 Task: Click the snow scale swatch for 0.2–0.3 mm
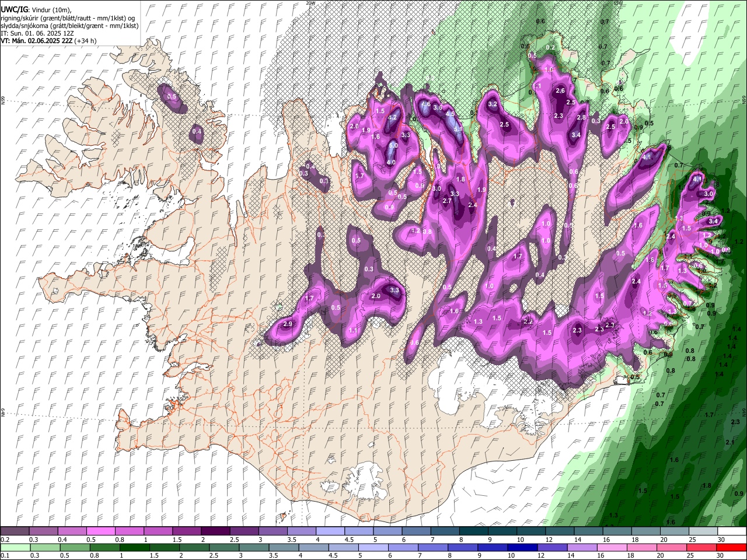click(x=15, y=531)
